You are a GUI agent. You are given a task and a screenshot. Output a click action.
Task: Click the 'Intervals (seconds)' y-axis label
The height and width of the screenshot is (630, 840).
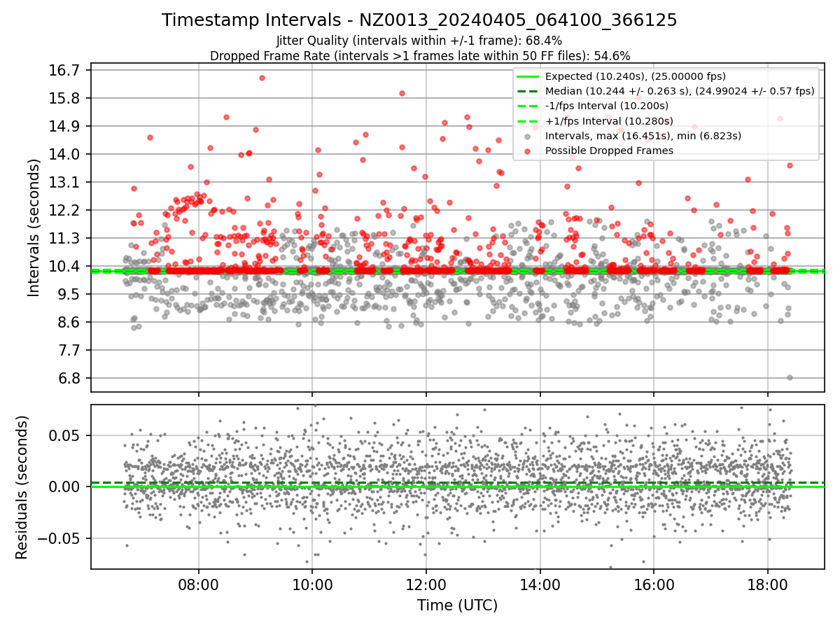(34, 227)
